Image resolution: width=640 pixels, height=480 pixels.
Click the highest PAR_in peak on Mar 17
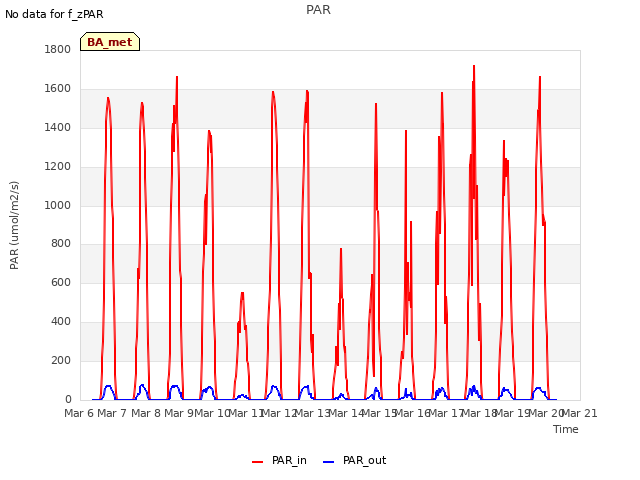(x=474, y=66)
